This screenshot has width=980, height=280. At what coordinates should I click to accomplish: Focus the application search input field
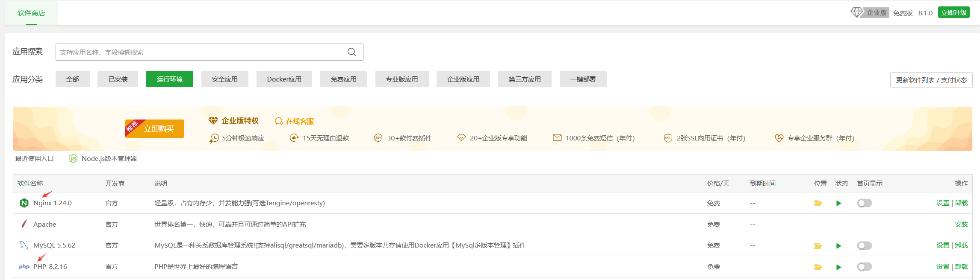point(201,52)
